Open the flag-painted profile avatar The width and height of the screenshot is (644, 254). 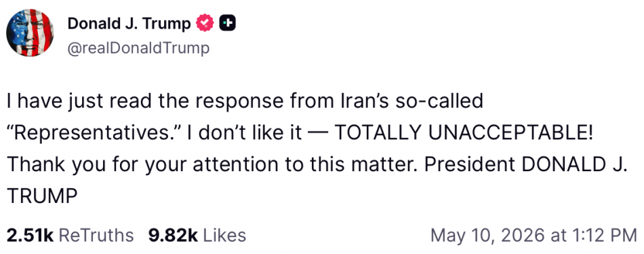pyautogui.click(x=30, y=33)
